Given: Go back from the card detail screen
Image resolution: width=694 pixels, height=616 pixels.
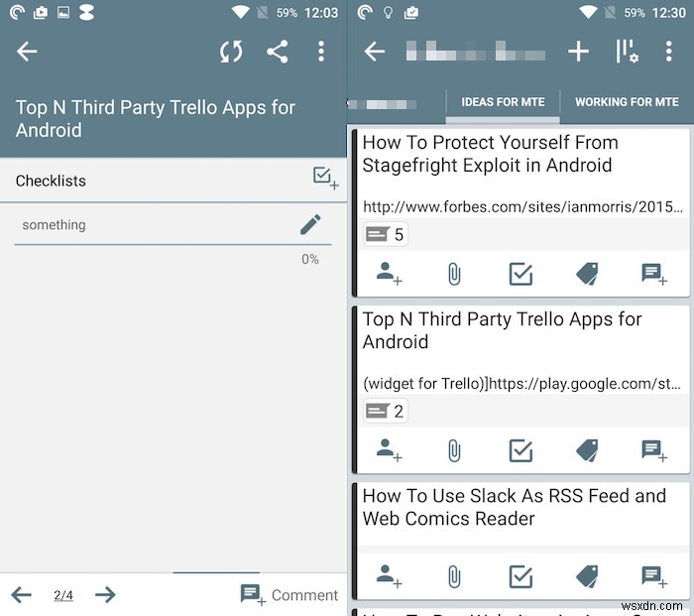Looking at the screenshot, I should tap(27, 52).
